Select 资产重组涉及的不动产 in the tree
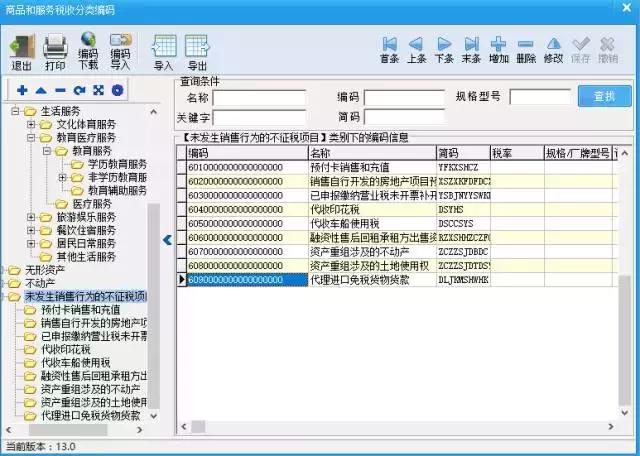This screenshot has height=456, width=640. point(90,389)
